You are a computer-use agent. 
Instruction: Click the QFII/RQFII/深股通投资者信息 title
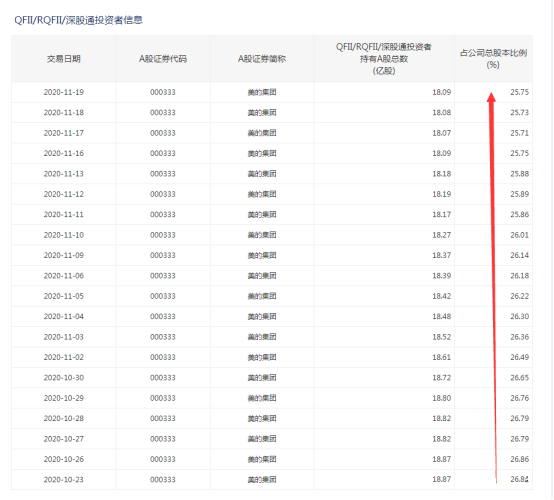coord(78,20)
